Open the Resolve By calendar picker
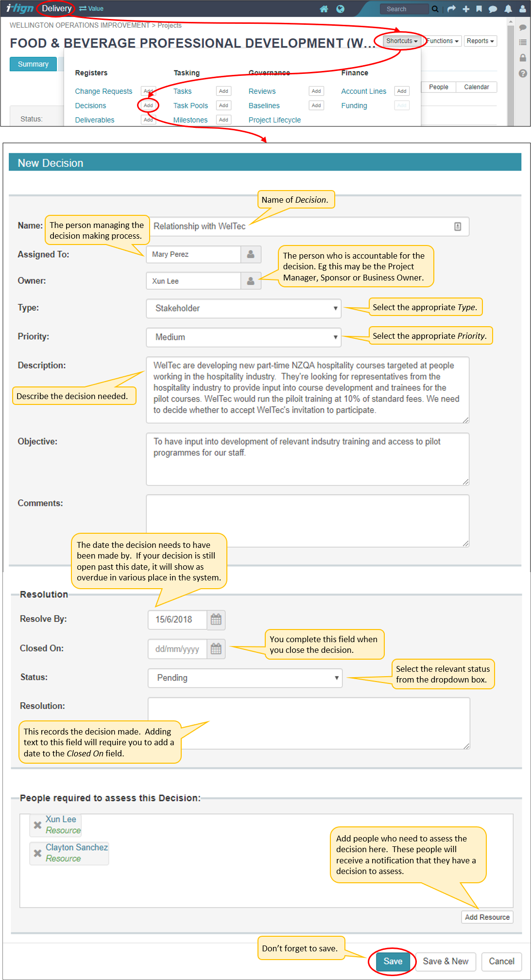This screenshot has height=980, width=531. pos(216,619)
